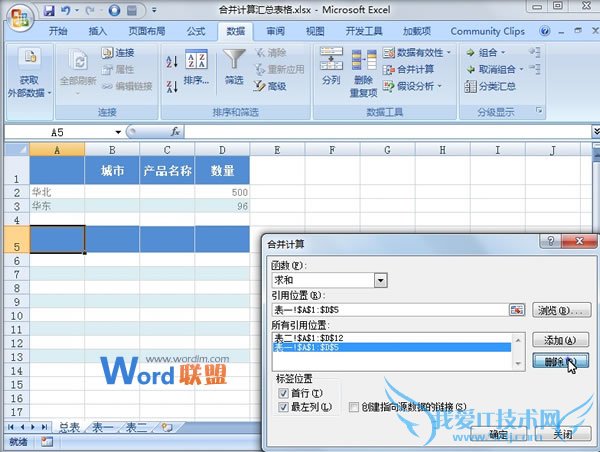Screen dimensions: 600x452
Task: Undo the last action from quick access
Action: [65, 10]
